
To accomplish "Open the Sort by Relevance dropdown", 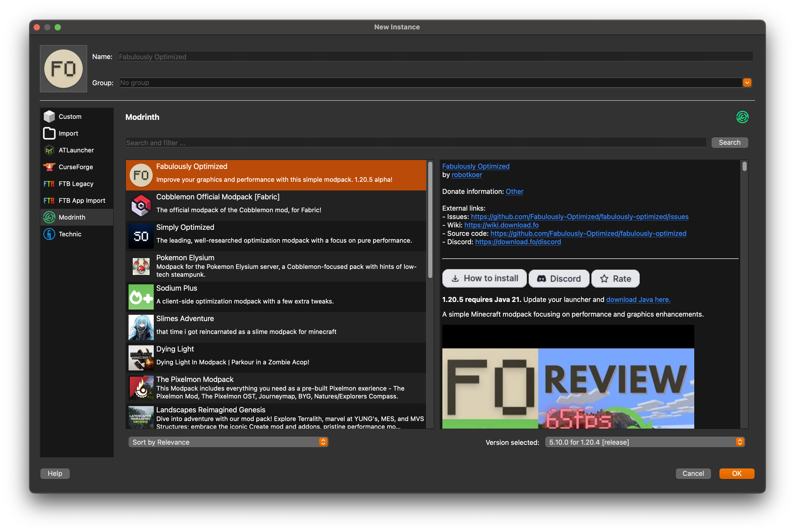I will [228, 442].
